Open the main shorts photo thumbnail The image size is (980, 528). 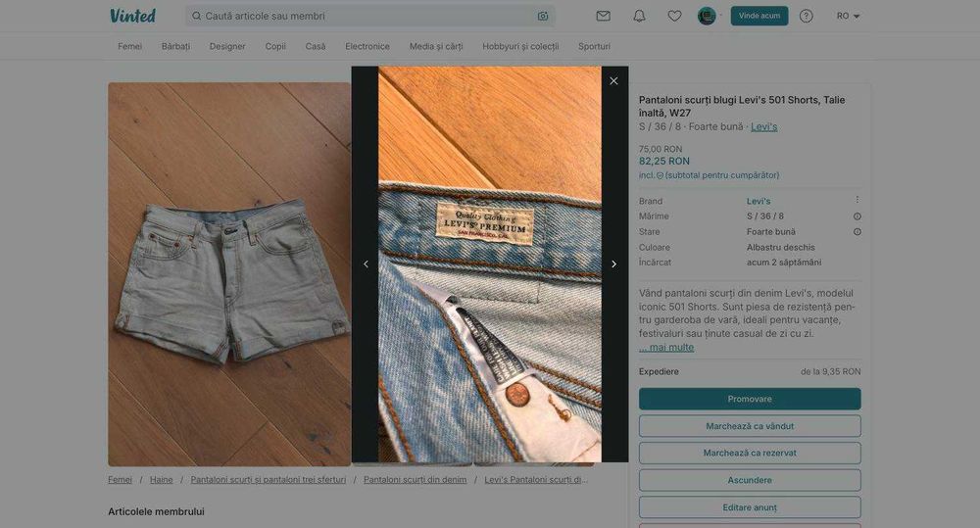click(229, 274)
